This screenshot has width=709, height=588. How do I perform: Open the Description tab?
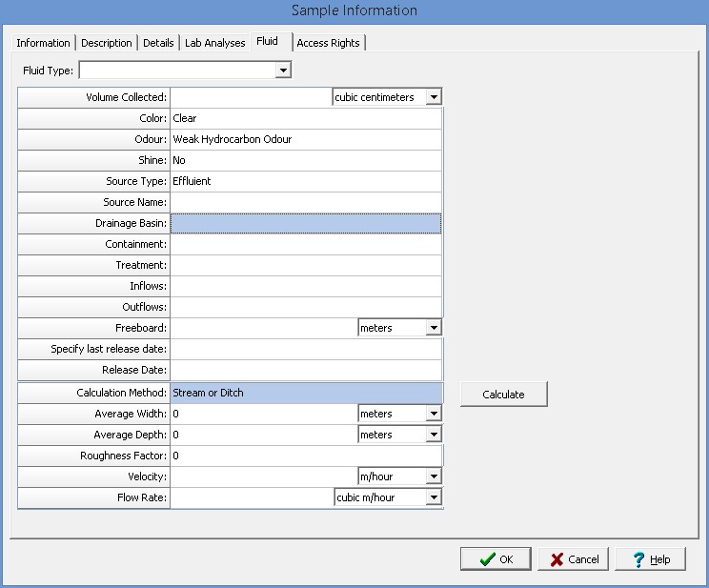pos(107,43)
